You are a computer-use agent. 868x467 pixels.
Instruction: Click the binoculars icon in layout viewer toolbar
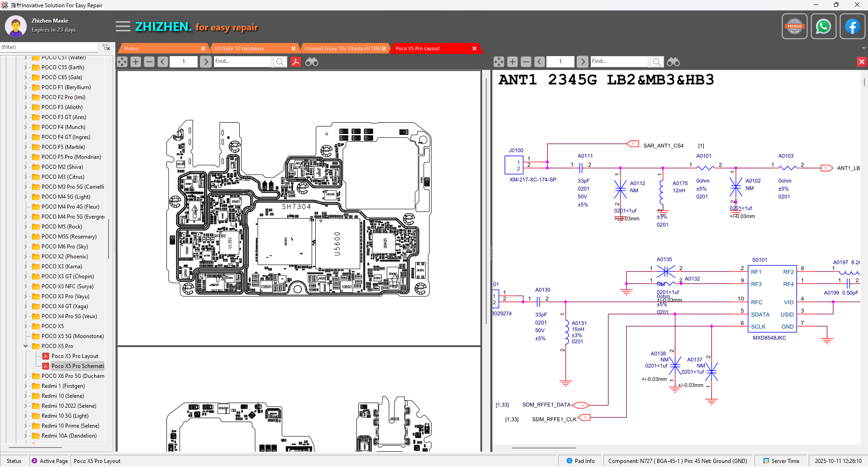click(312, 62)
